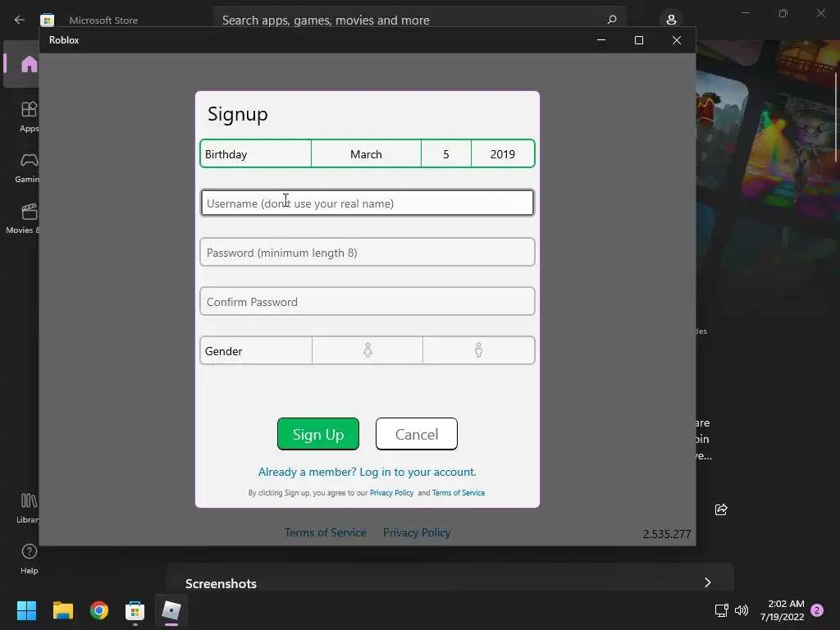Open File Explorer from the taskbar
Viewport: 840px width, 630px height.
tap(62, 610)
